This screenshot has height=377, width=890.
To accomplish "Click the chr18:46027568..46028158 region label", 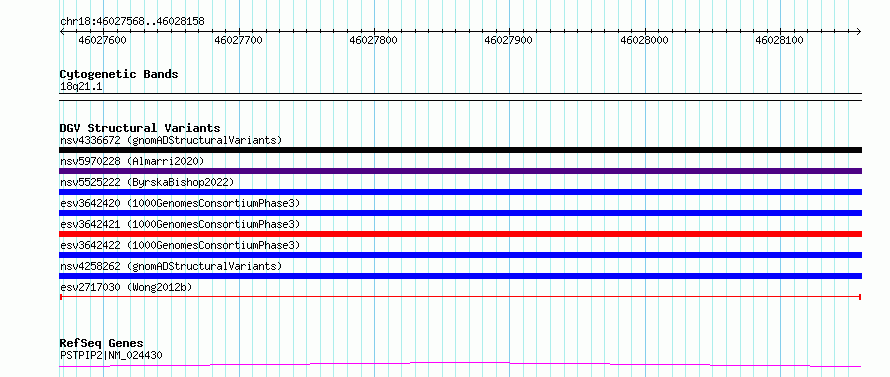I will click(x=132, y=22).
